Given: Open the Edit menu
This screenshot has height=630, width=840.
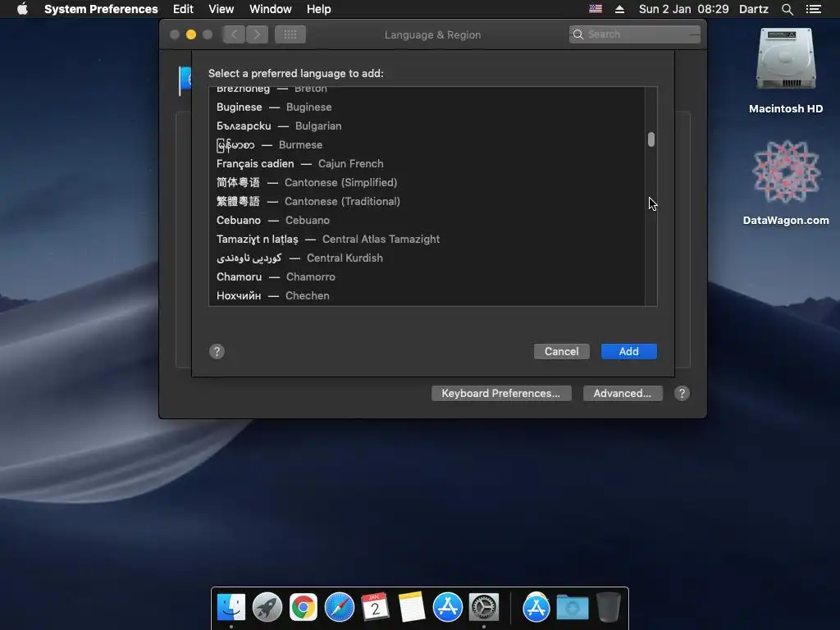Looking at the screenshot, I should [x=183, y=9].
